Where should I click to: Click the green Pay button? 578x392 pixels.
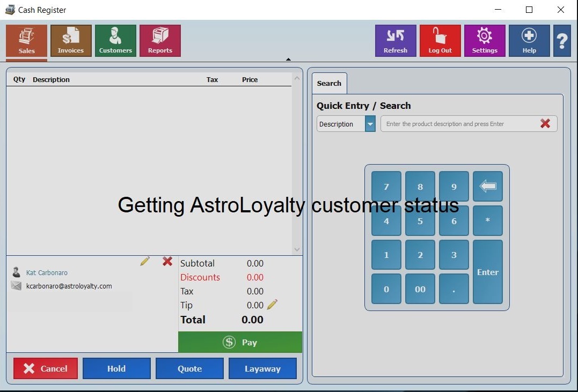coord(240,342)
